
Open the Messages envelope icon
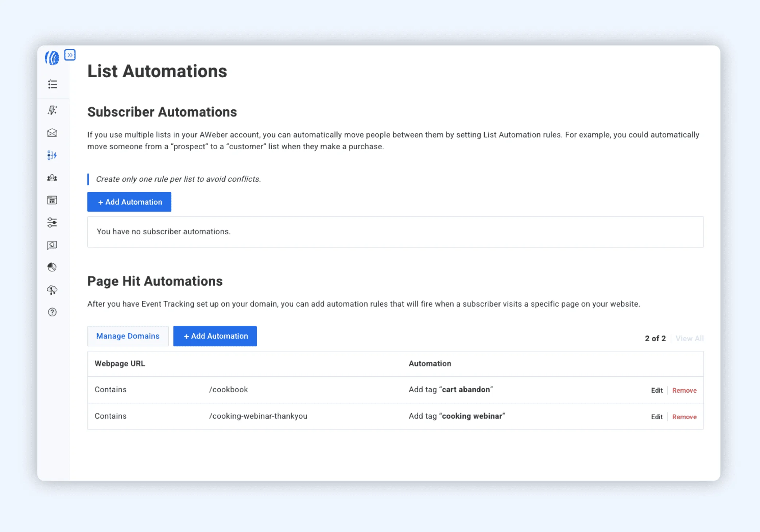click(x=52, y=133)
